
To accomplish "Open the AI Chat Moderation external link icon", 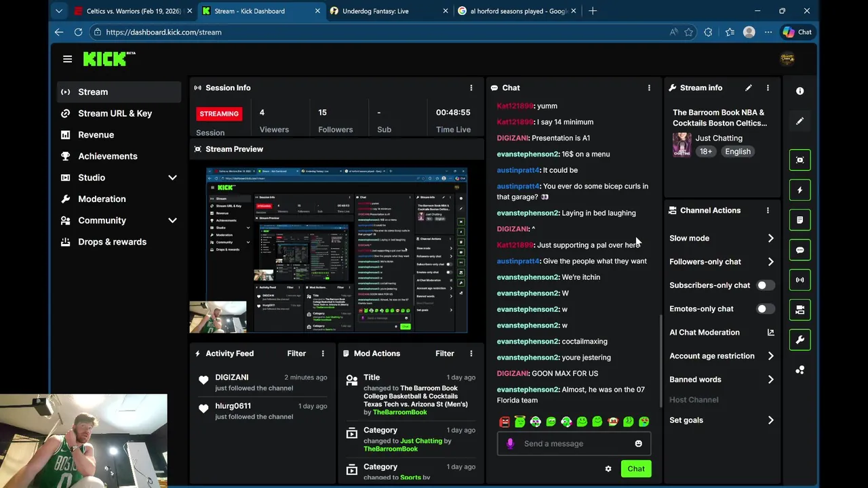I will pos(770,333).
